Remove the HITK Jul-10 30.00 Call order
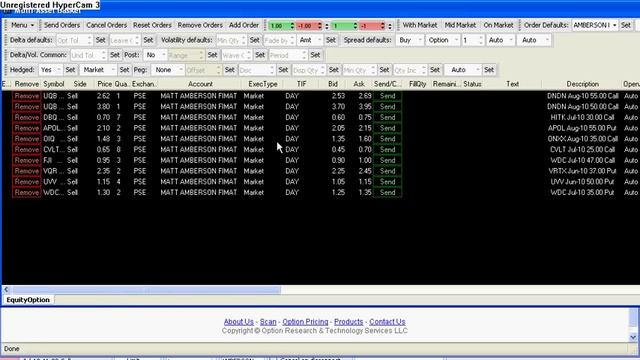This screenshot has height=360, width=640. 27,118
